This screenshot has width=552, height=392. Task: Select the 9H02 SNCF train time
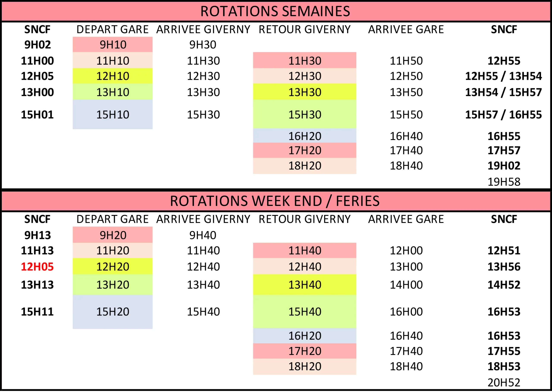coord(38,45)
